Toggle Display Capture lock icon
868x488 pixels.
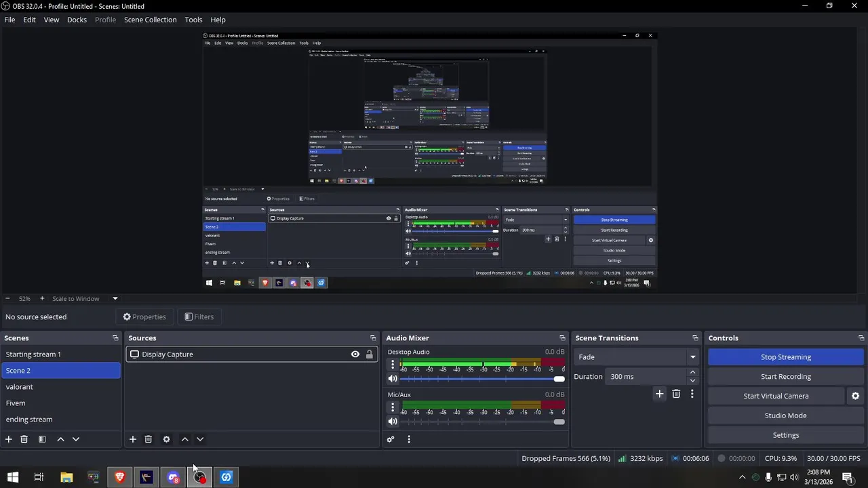tap(369, 354)
